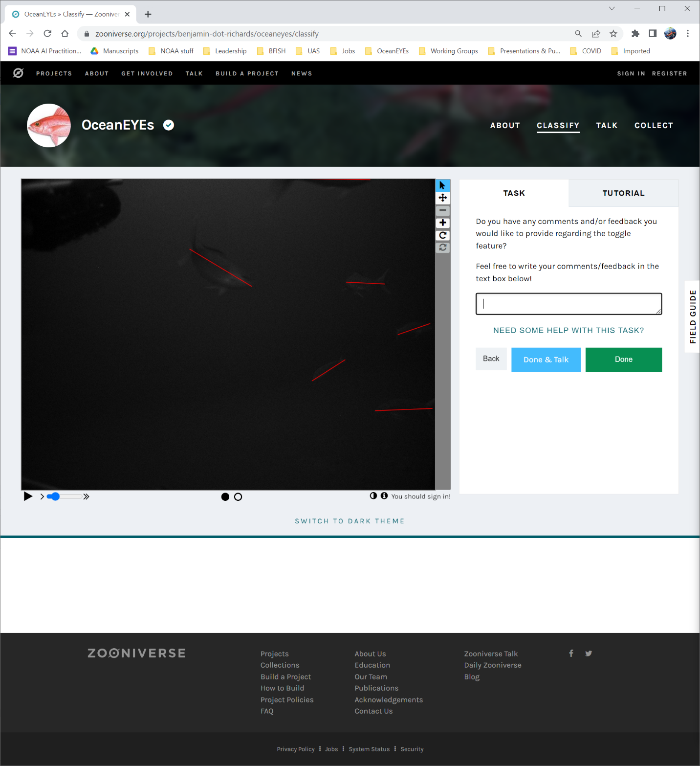Open the verified project checkmark badge

pos(169,125)
